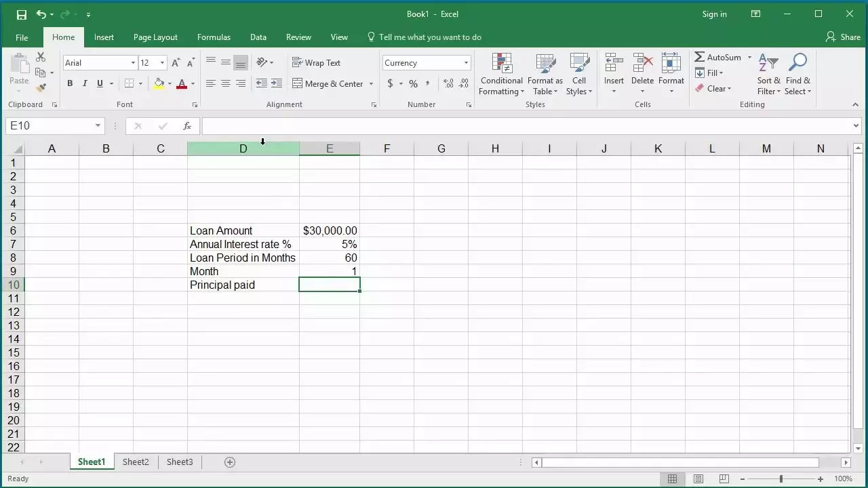868x488 pixels.
Task: Click the Center align icon
Action: [x=226, y=84]
